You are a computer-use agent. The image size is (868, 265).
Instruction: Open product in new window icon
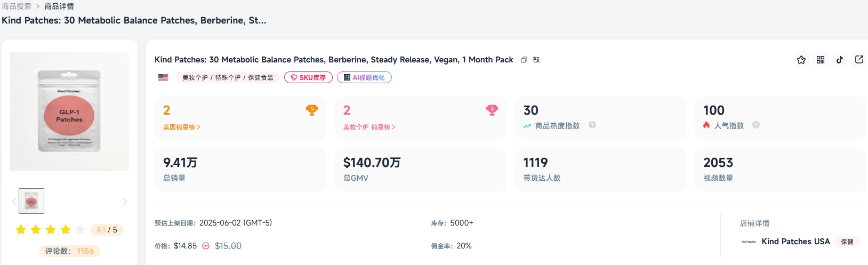tap(859, 60)
